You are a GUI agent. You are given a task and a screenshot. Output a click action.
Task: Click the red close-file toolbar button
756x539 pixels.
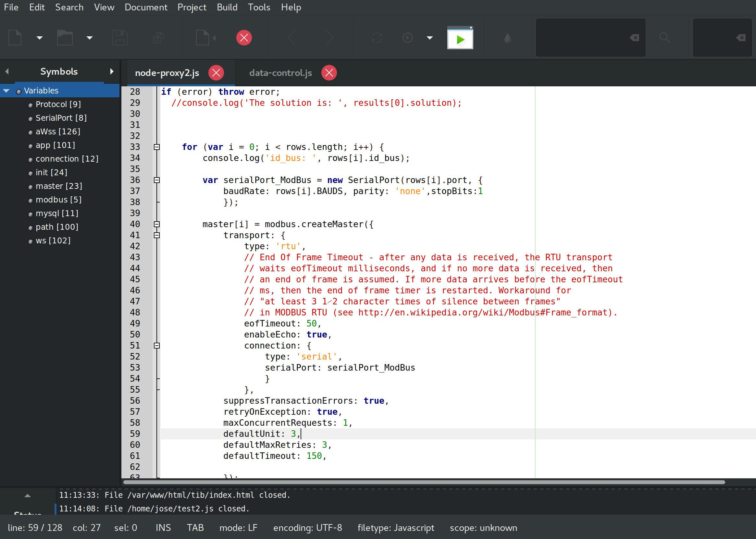tap(244, 38)
